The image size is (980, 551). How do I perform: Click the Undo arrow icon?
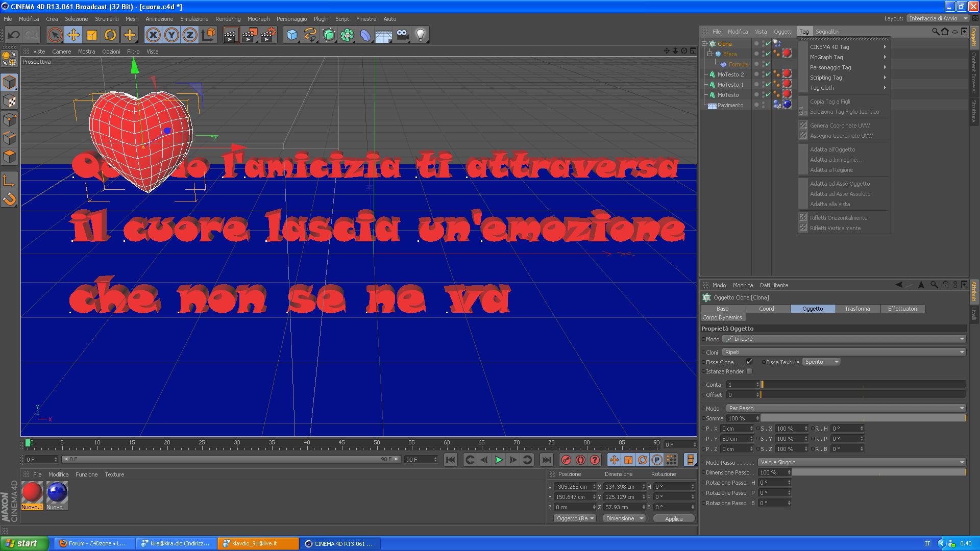14,35
